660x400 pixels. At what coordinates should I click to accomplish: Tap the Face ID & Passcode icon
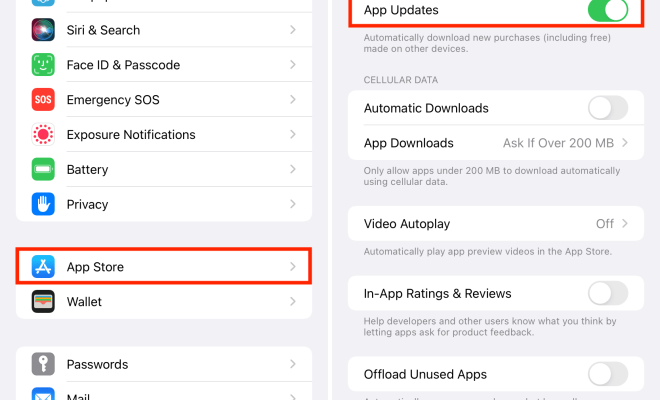pyautogui.click(x=43, y=65)
